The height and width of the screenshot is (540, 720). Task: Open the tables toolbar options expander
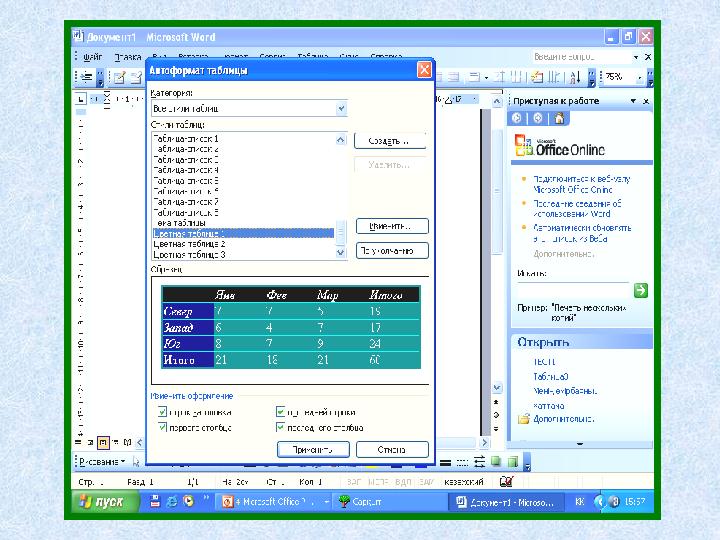coord(592,78)
